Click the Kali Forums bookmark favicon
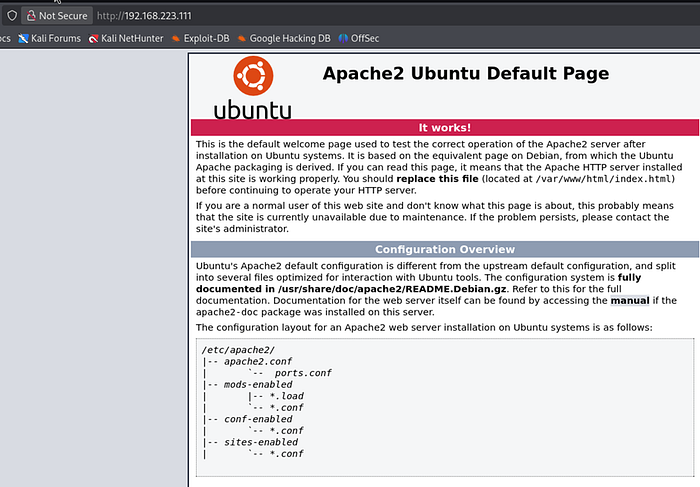 pyautogui.click(x=23, y=39)
